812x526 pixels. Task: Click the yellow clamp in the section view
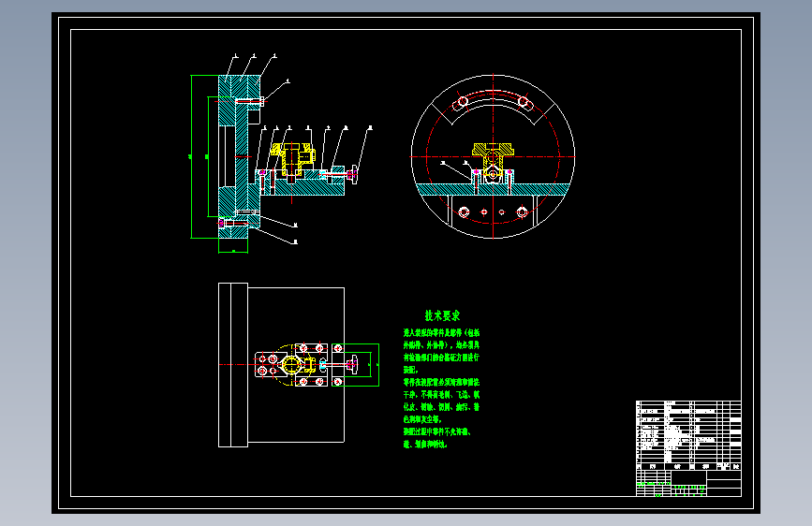(x=291, y=158)
